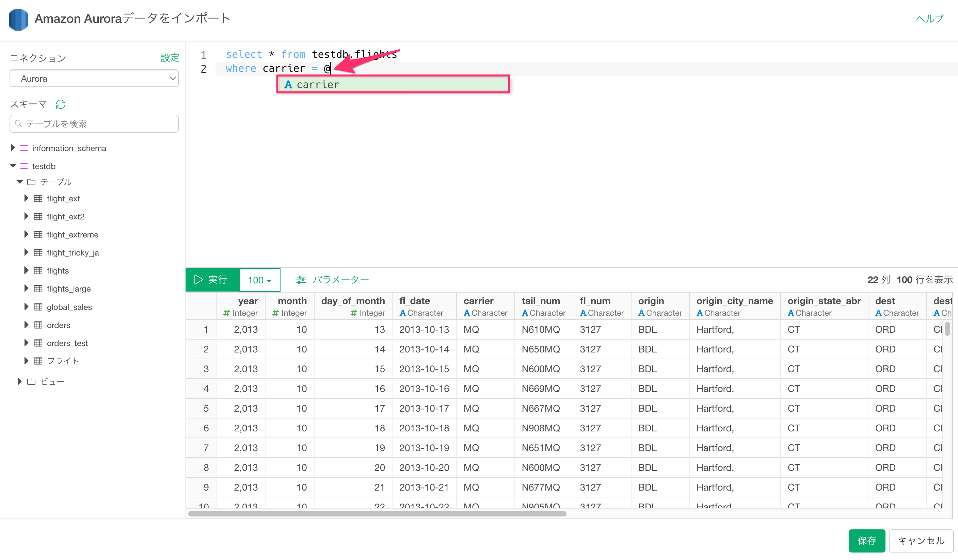Click the information_schema database icon
This screenshot has height=560, width=958.
(24, 148)
